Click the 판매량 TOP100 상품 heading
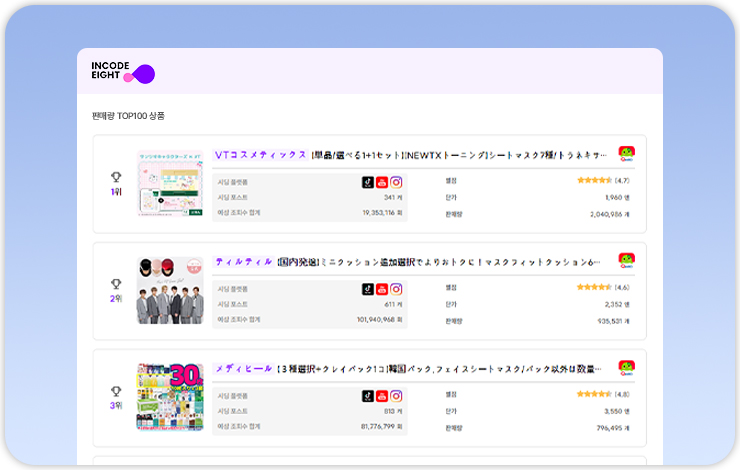The image size is (740, 470). (128, 116)
